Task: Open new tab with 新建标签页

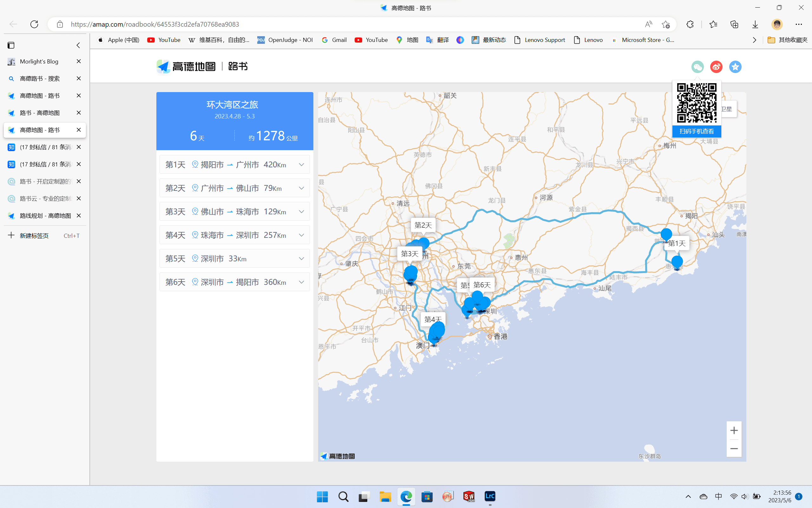Action: pyautogui.click(x=44, y=236)
